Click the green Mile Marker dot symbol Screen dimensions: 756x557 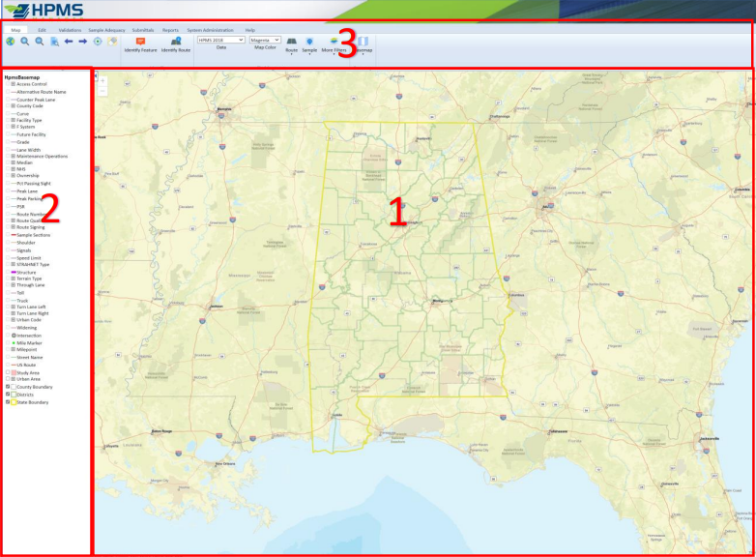click(x=14, y=343)
